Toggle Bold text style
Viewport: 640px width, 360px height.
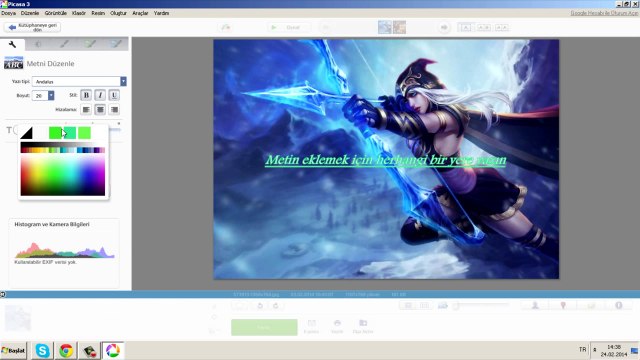(x=86, y=95)
